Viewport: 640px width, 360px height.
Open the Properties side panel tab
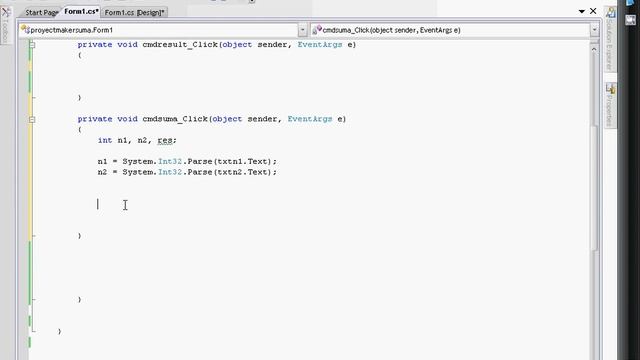[x=610, y=105]
